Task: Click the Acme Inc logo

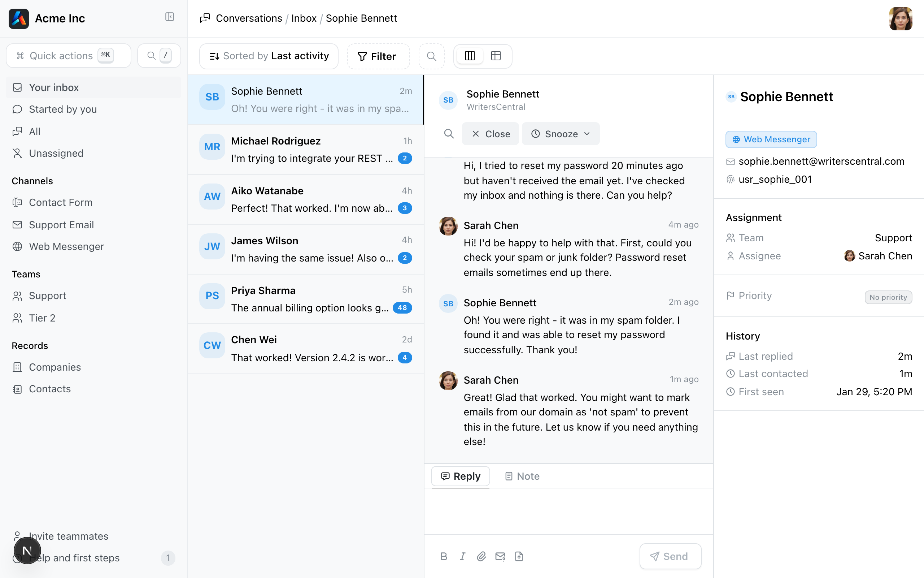Action: [x=19, y=18]
